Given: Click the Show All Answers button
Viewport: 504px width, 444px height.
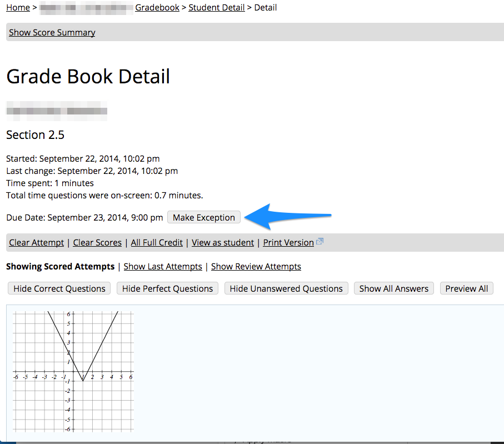Looking at the screenshot, I should [393, 288].
